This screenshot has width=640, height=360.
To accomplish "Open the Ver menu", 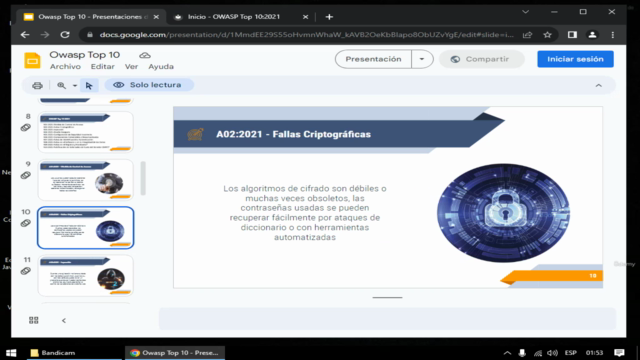I will point(131,67).
